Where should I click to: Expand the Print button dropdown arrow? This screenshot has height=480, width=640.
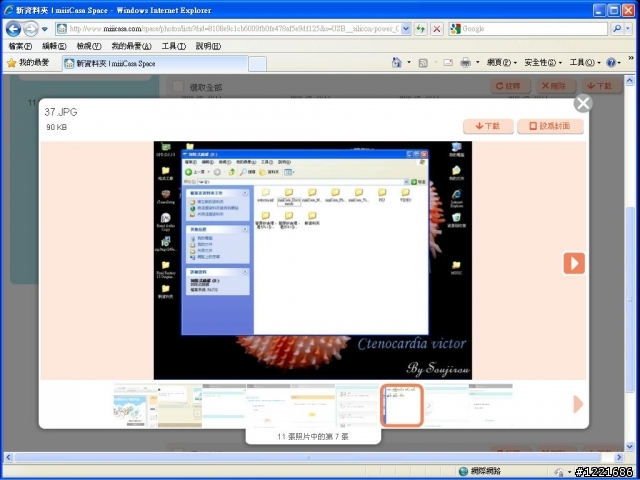[x=478, y=63]
